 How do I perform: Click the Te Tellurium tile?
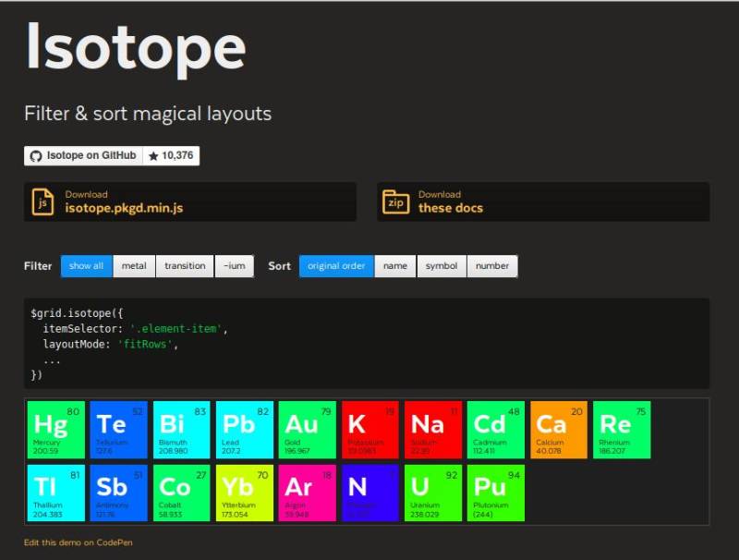tap(119, 430)
